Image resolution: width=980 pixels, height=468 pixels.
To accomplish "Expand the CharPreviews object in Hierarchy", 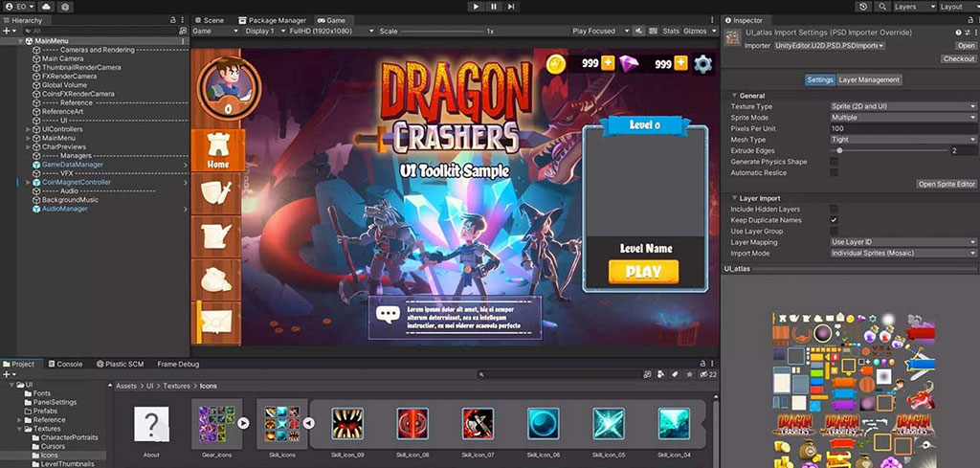I will pyautogui.click(x=28, y=146).
